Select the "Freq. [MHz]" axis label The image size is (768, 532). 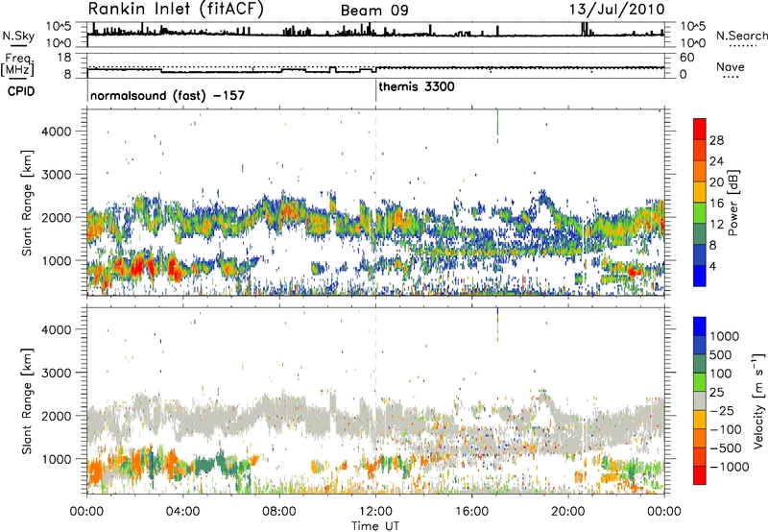[17, 64]
